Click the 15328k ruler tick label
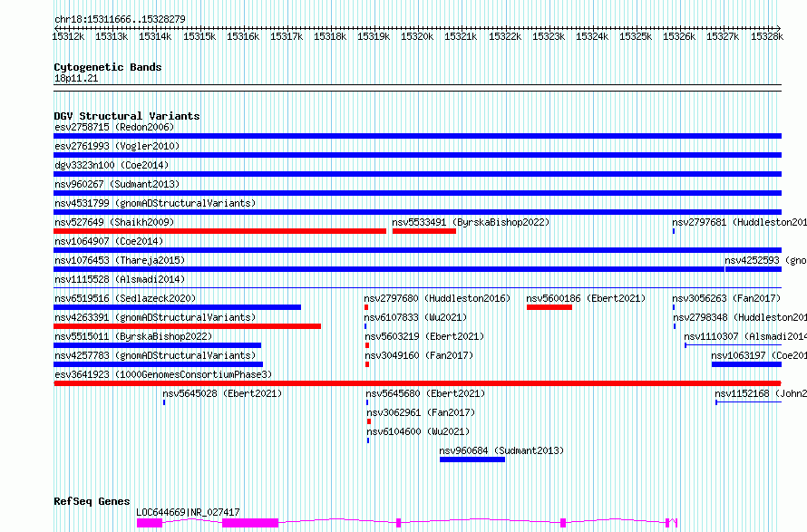Image resolution: width=807 pixels, height=532 pixels. point(767,36)
